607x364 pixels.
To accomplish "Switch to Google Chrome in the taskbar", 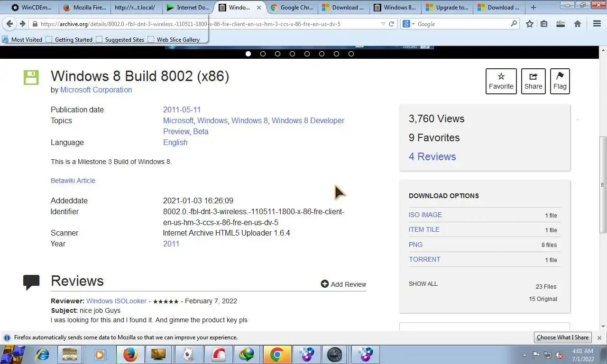I will pyautogui.click(x=277, y=355).
